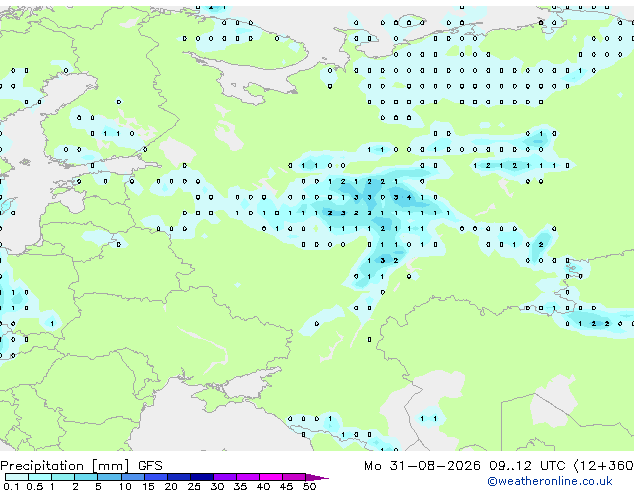Click the over-50 mm arrow tip of legend
The width and height of the screenshot is (634, 490).
coord(317,477)
